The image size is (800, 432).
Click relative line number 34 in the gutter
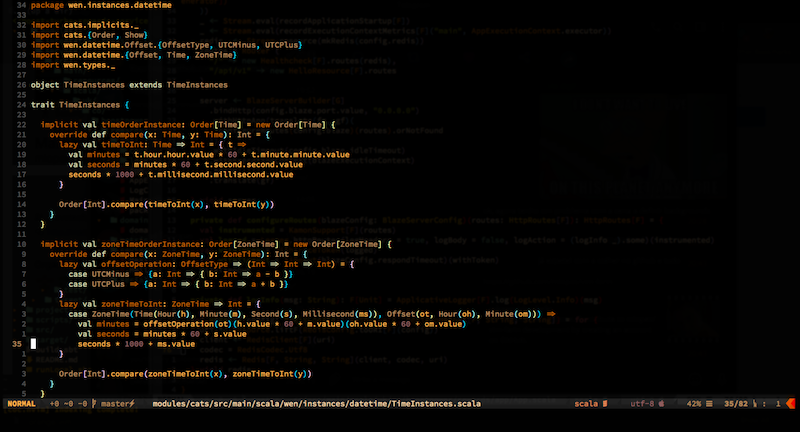pyautogui.click(x=21, y=5)
